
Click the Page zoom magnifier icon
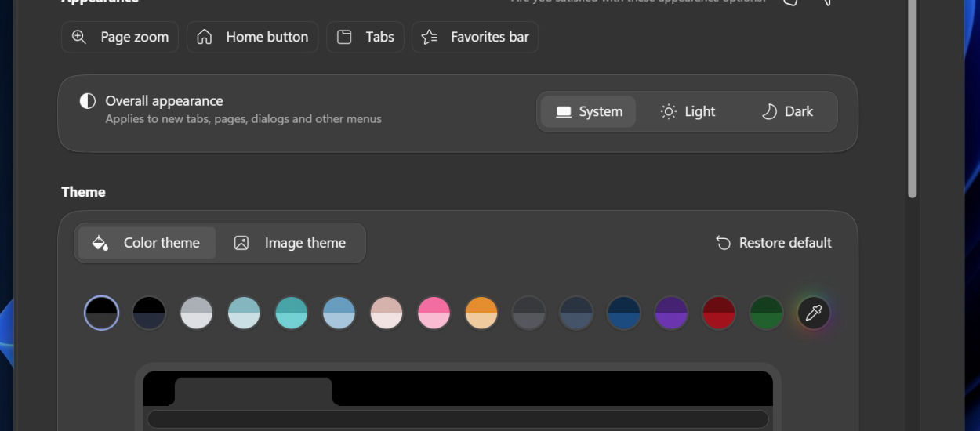(79, 37)
